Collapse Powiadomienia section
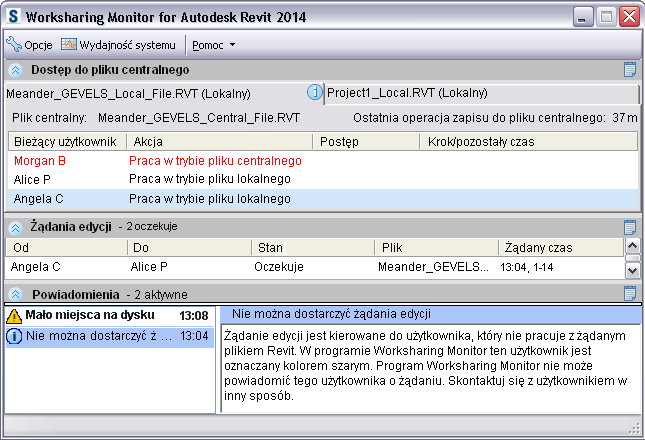Screen dimensions: 645x440 click(x=15, y=294)
